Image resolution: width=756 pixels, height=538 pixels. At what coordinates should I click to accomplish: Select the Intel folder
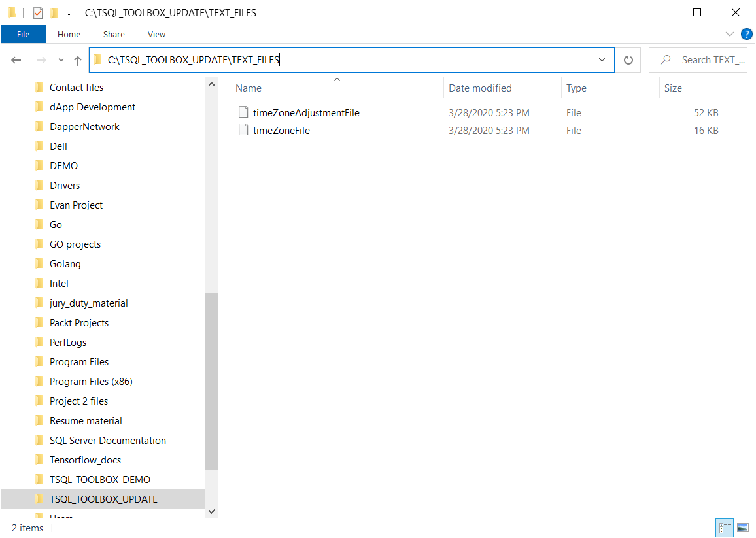pyautogui.click(x=59, y=284)
